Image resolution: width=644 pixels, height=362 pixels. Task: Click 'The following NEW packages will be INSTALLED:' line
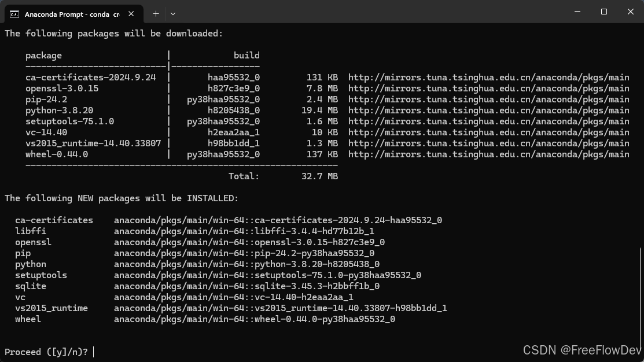122,199
